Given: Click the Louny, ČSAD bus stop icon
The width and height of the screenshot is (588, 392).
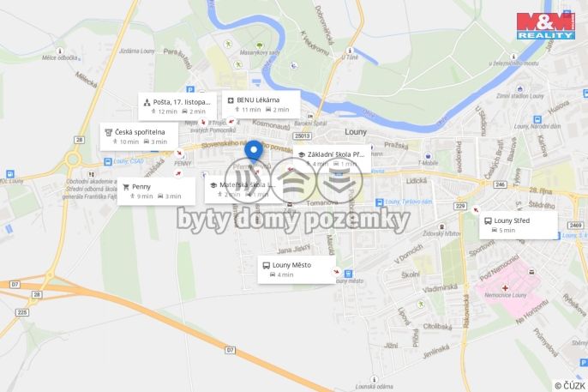Looking at the screenshot, I should 108,161.
